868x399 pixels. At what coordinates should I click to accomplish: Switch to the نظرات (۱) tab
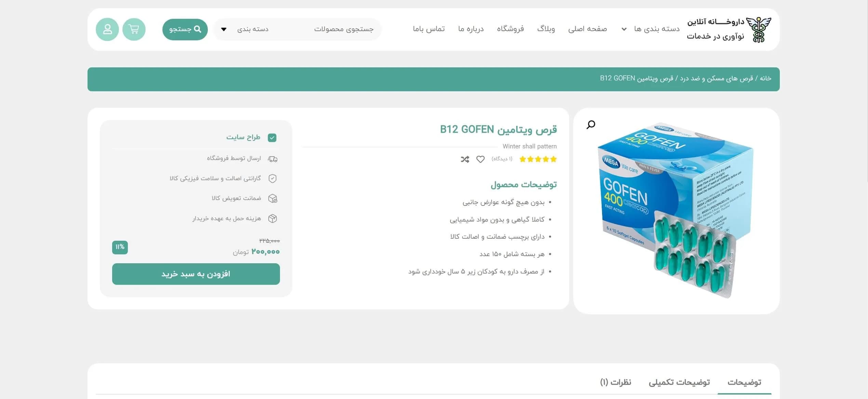pos(615,382)
